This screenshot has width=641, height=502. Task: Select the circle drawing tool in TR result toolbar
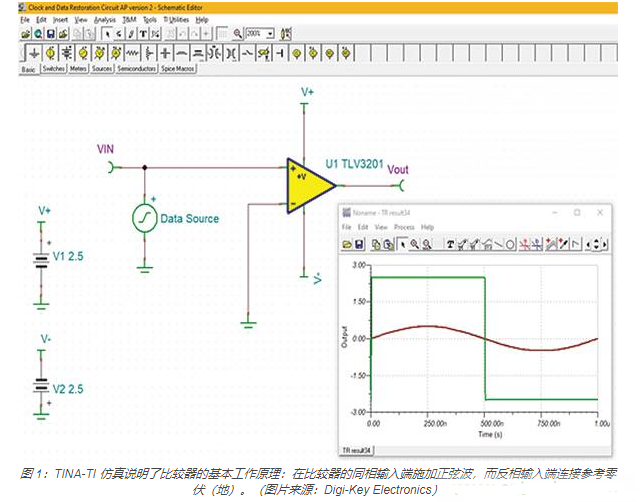pos(510,244)
